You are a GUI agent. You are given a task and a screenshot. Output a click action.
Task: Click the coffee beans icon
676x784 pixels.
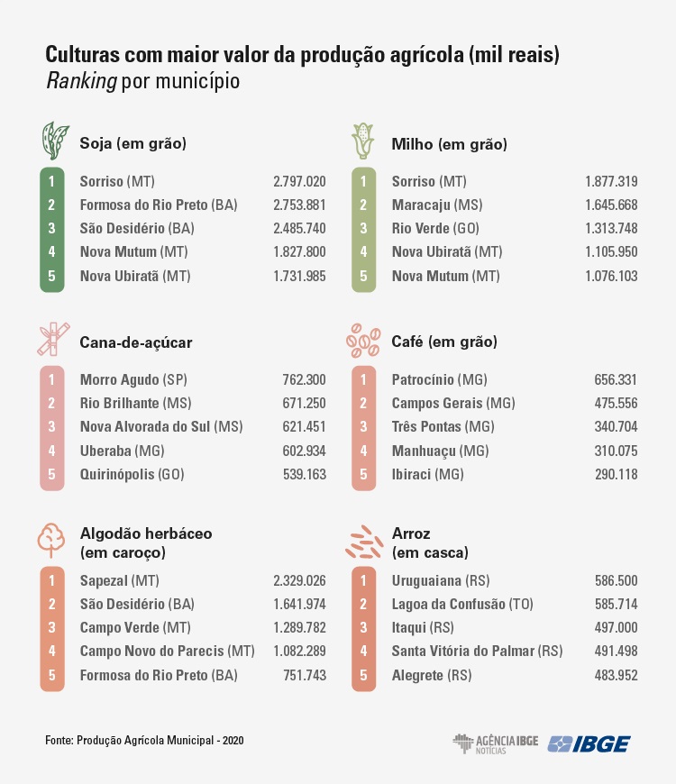[363, 340]
